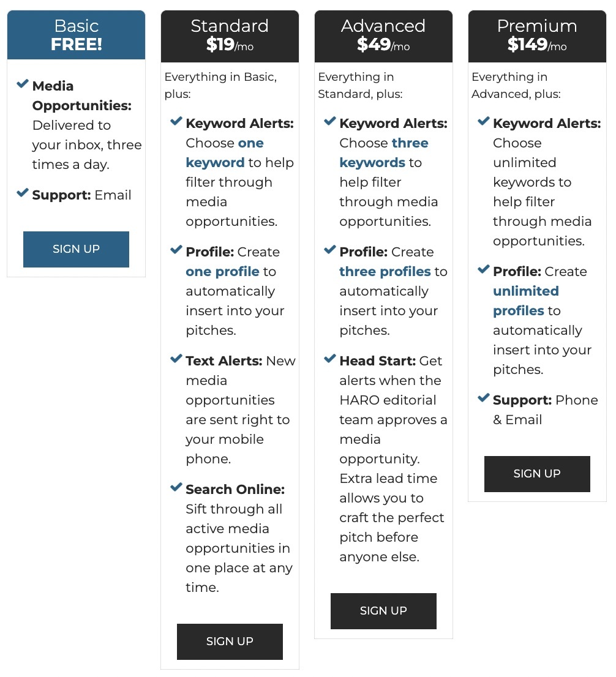This screenshot has height=677, width=616.
Task: Click SIGN UP button under Premium plan
Action: point(537,473)
